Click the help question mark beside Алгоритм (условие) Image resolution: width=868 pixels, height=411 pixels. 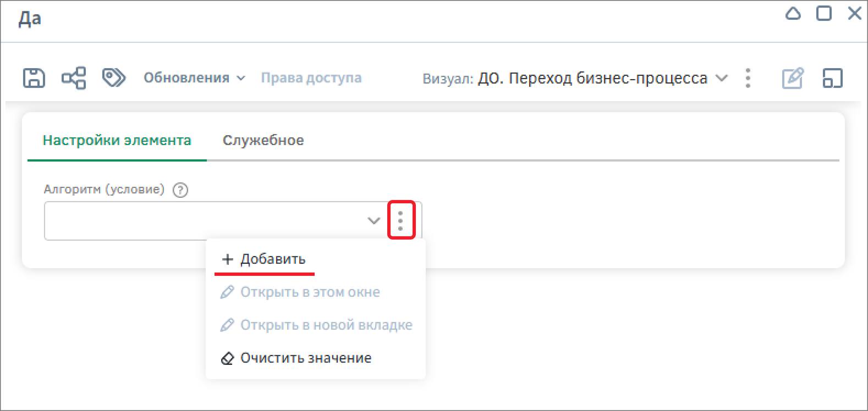click(x=180, y=190)
